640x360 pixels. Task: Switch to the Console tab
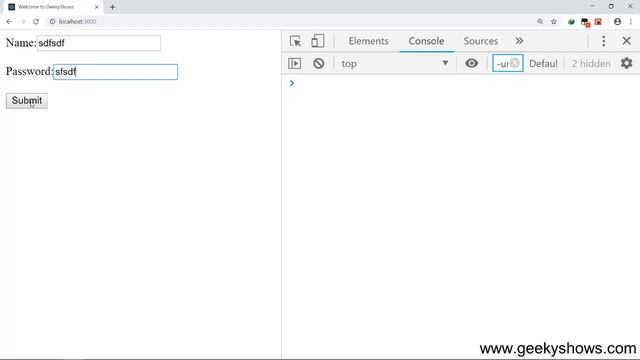pyautogui.click(x=426, y=41)
